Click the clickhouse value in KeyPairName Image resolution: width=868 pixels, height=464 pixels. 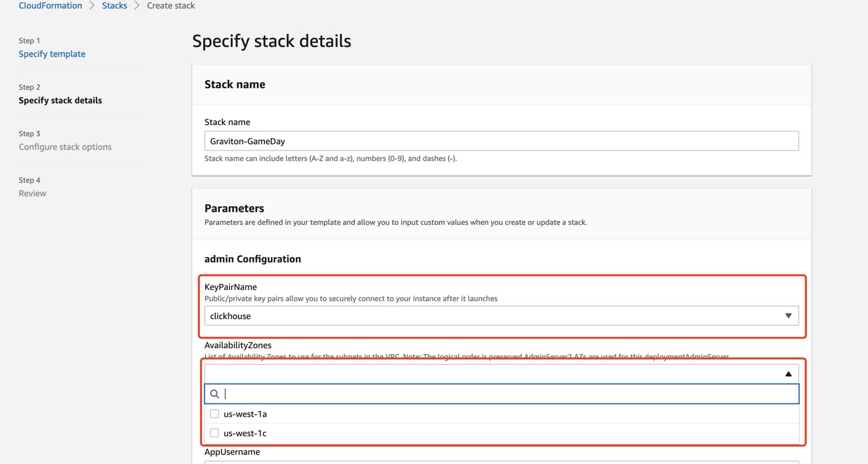click(x=230, y=316)
